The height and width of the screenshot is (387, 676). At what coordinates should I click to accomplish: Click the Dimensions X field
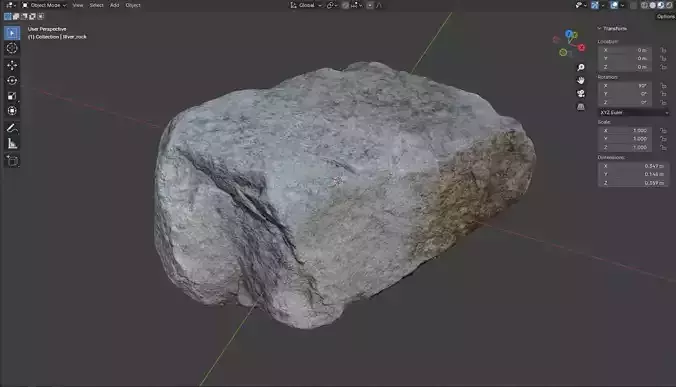[633, 166]
